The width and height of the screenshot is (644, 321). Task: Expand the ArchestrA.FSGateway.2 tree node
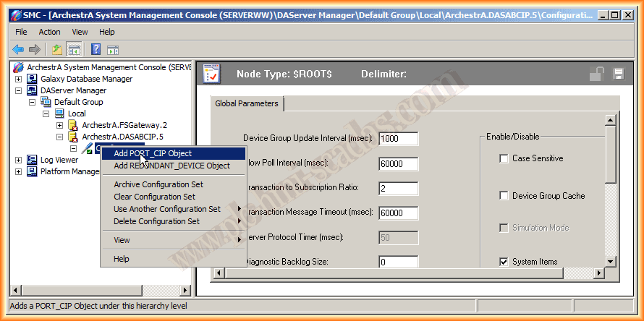point(60,125)
